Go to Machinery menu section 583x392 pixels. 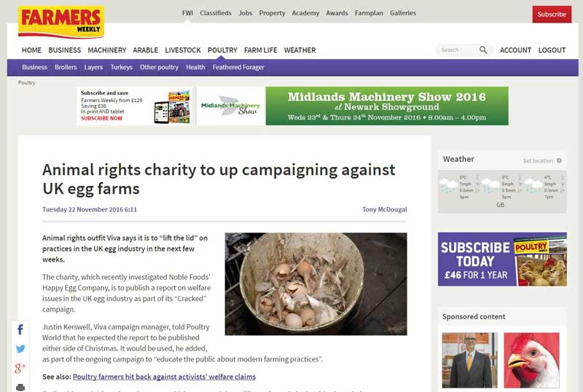(x=107, y=50)
